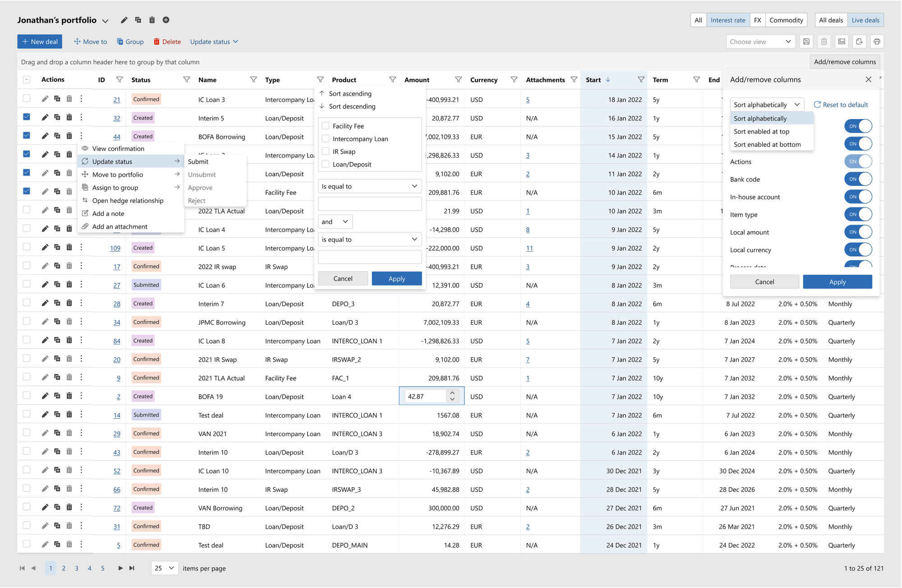This screenshot has height=588, width=902.
Task: Click the edit pencil icon beside portfolio title
Action: [x=124, y=20]
